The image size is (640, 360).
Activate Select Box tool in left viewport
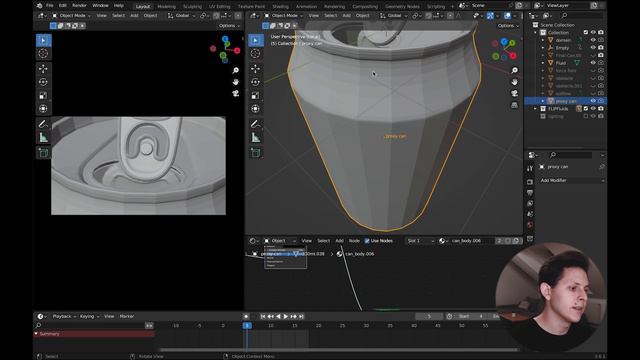(43, 40)
